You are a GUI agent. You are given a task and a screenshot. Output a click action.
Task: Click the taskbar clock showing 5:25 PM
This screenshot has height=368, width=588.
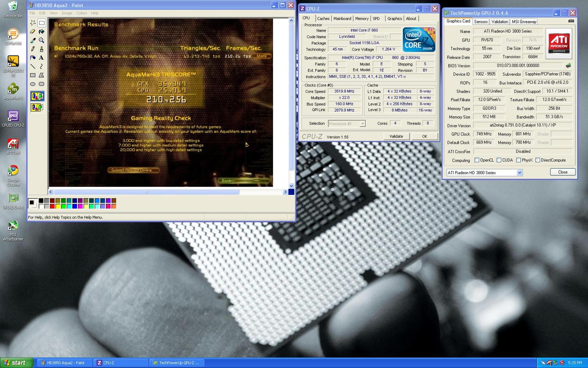click(575, 363)
